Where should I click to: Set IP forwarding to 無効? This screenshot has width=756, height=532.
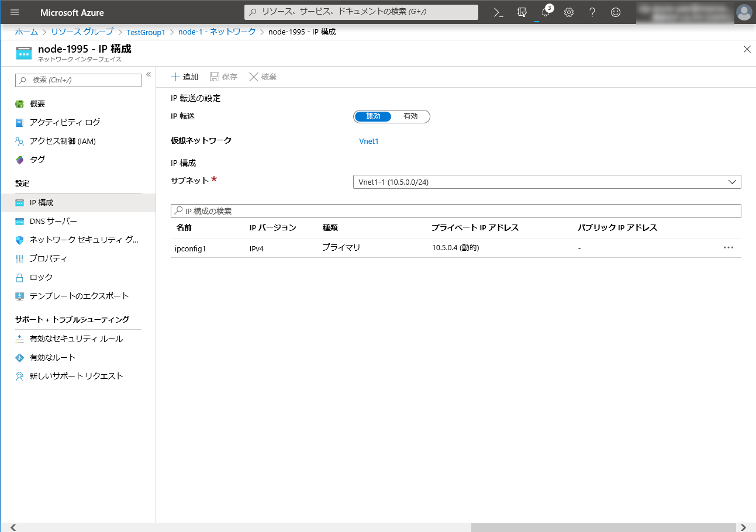point(373,116)
